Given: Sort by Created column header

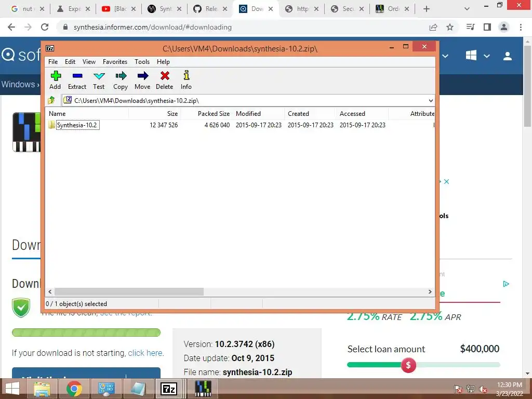Looking at the screenshot, I should 311,114.
